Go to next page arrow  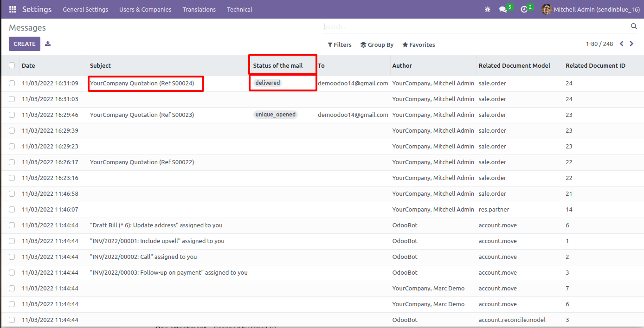pyautogui.click(x=631, y=44)
